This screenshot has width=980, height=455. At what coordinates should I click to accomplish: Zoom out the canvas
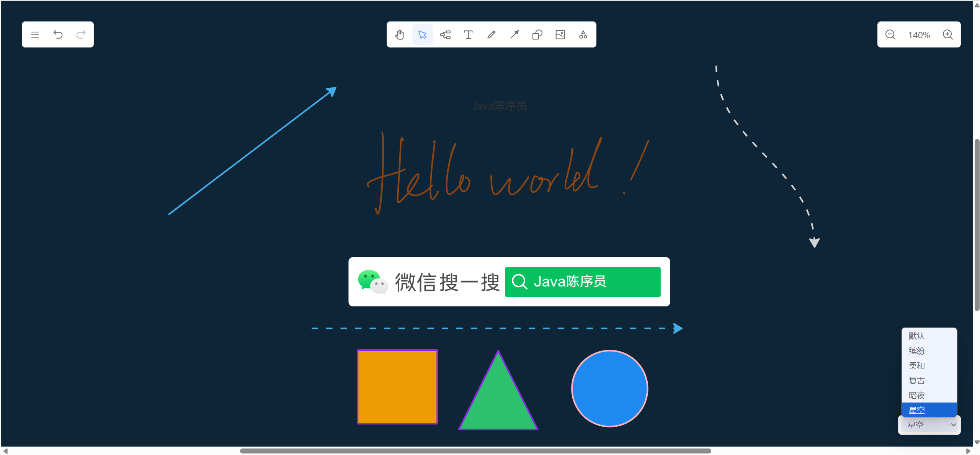tap(890, 35)
